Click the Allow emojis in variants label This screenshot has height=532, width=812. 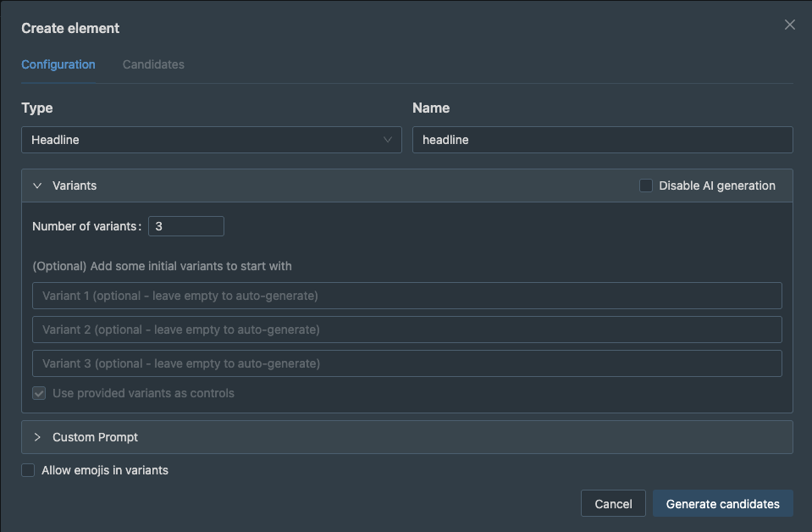[105, 470]
